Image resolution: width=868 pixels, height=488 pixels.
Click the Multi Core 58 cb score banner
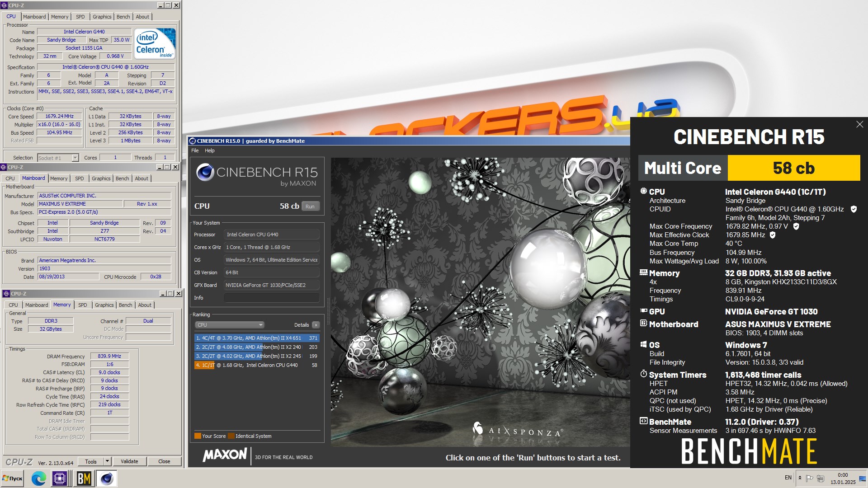[x=749, y=168]
